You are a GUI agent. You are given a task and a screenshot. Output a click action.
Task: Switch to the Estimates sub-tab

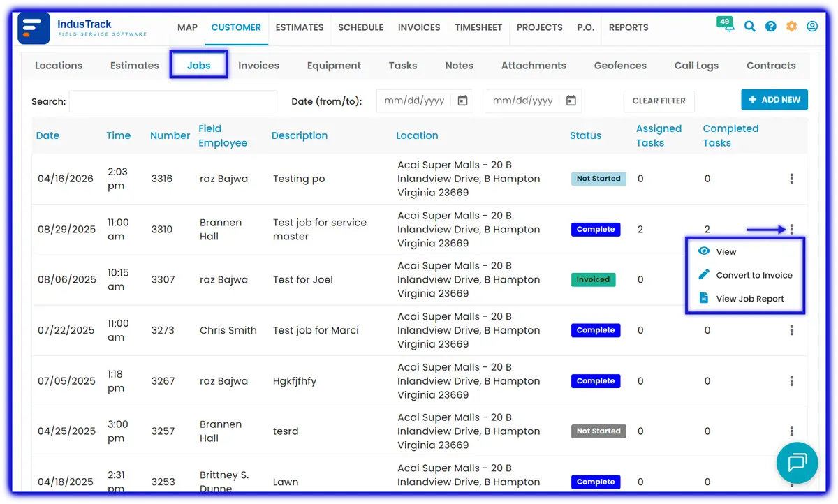[135, 66]
